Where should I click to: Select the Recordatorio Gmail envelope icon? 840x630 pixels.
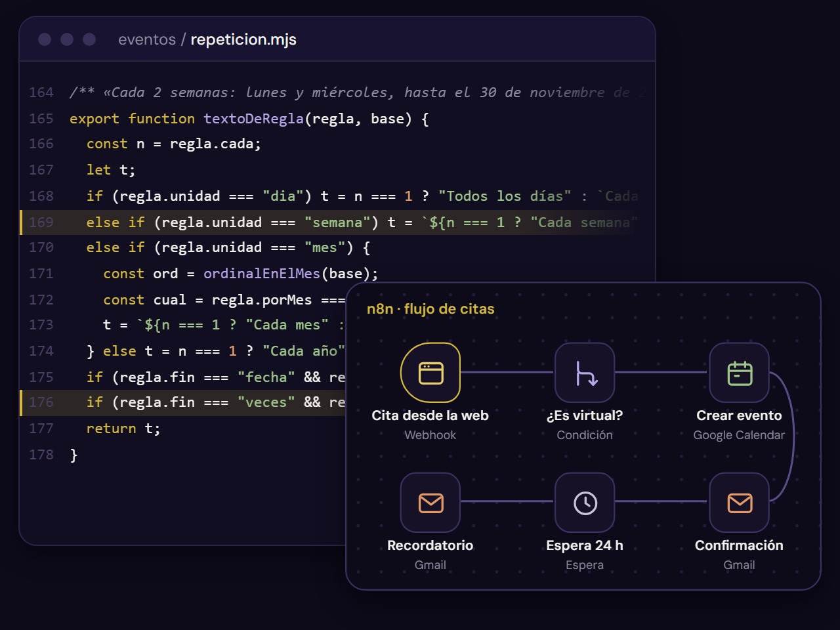click(430, 502)
